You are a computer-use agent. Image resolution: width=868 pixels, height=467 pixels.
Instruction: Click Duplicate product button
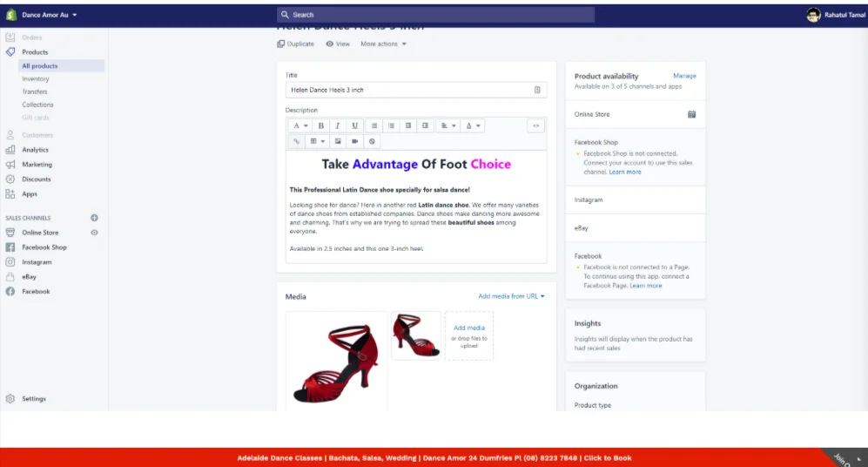point(296,44)
